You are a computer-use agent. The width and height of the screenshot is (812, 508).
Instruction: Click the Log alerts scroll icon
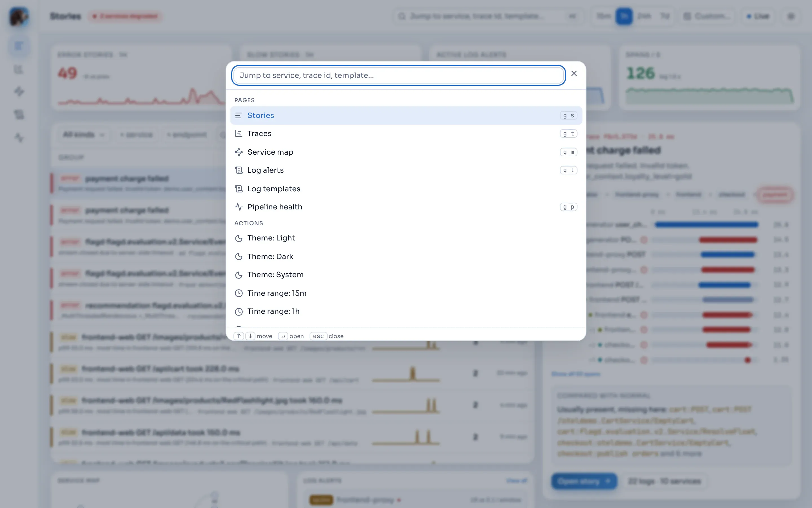(239, 170)
